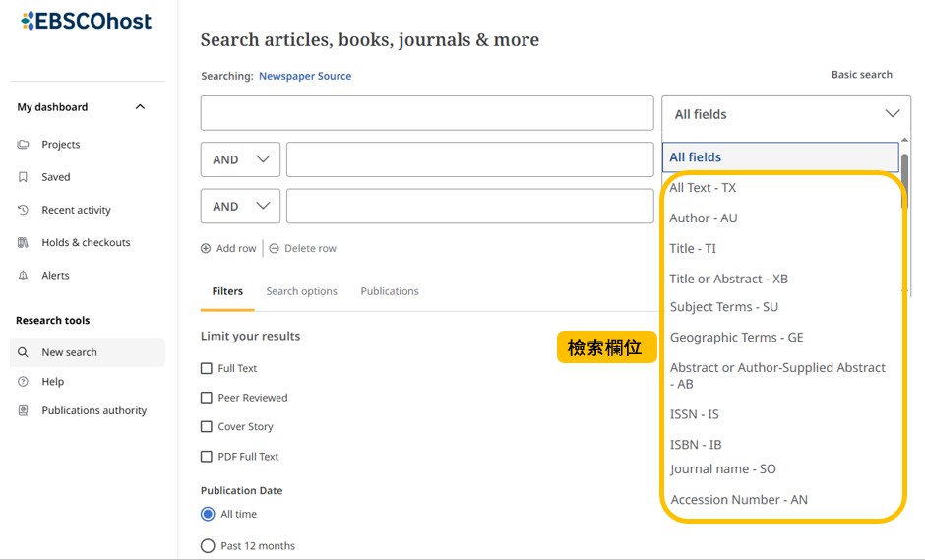Click the Saved bookmark icon
The image size is (925, 560).
tap(24, 177)
